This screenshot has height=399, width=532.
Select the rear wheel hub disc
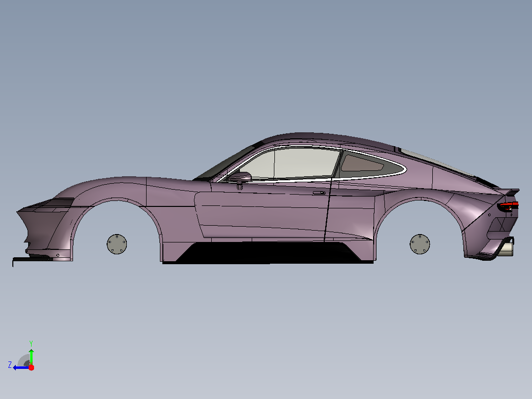click(x=419, y=244)
